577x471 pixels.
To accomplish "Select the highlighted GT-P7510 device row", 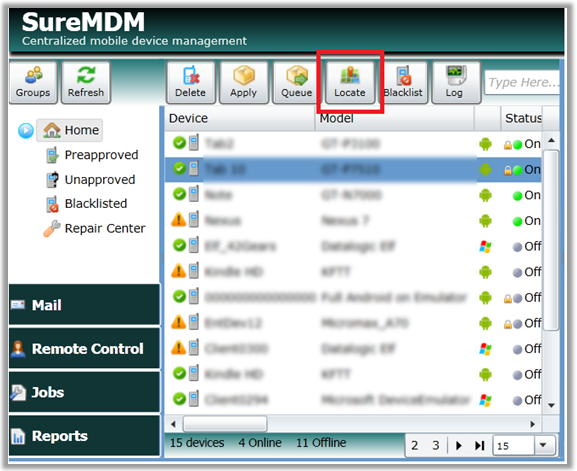I will (353, 170).
